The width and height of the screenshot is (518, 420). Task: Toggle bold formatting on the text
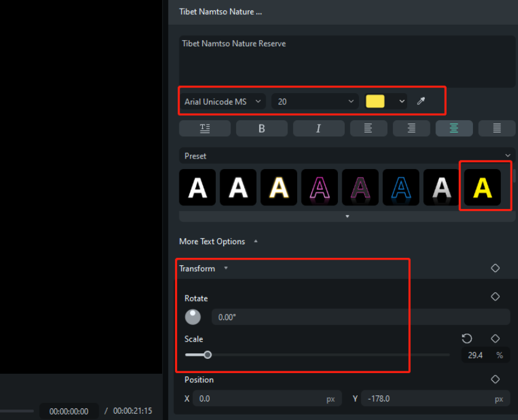261,128
